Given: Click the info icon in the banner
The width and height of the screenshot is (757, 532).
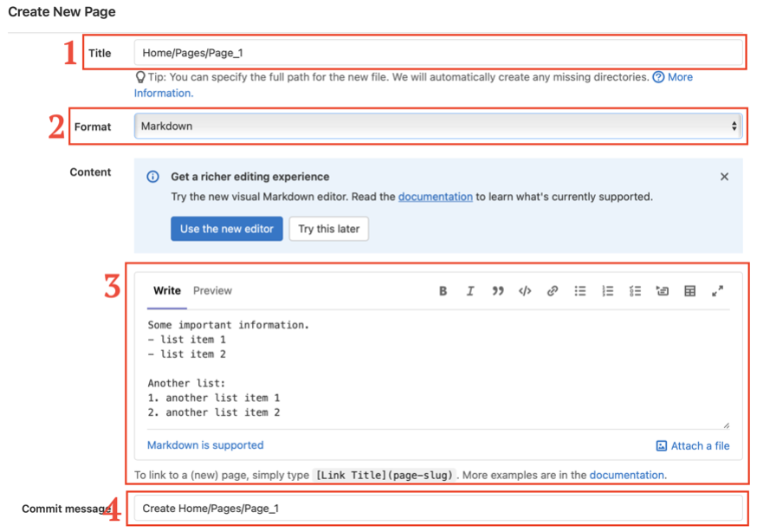Looking at the screenshot, I should (x=152, y=177).
